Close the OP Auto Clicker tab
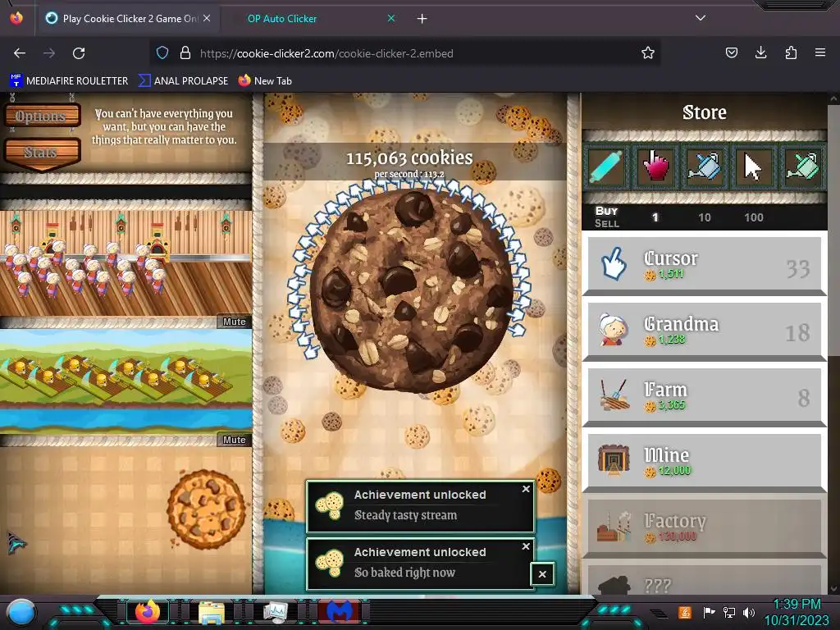Image resolution: width=840 pixels, height=630 pixels. coord(391,18)
